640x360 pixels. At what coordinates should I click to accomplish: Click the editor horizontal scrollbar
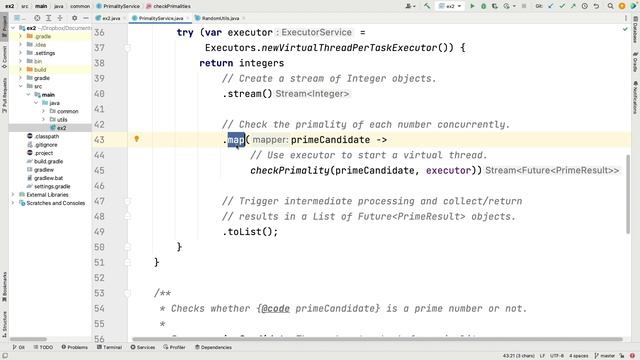377,339
